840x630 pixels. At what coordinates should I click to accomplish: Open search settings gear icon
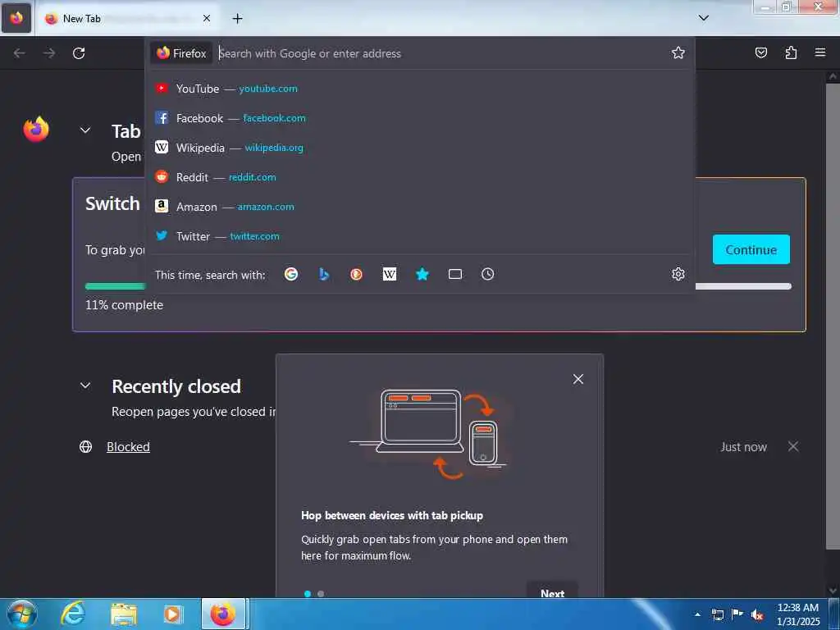tap(678, 274)
